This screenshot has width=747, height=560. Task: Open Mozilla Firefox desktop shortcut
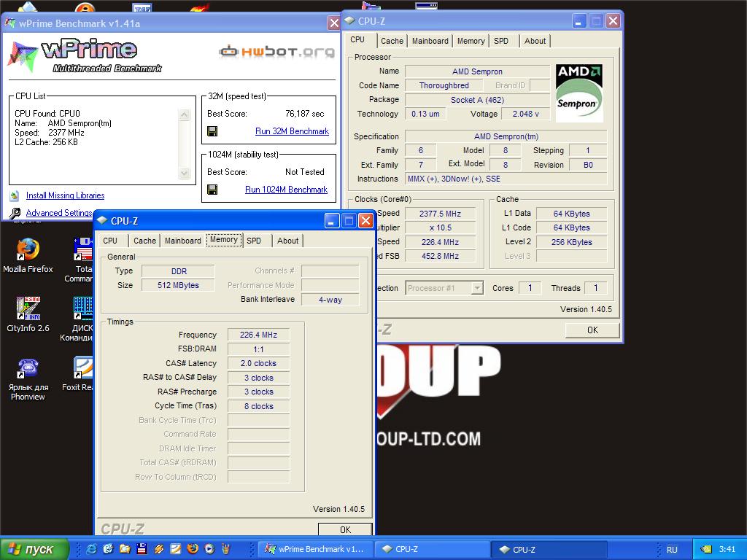[x=28, y=256]
